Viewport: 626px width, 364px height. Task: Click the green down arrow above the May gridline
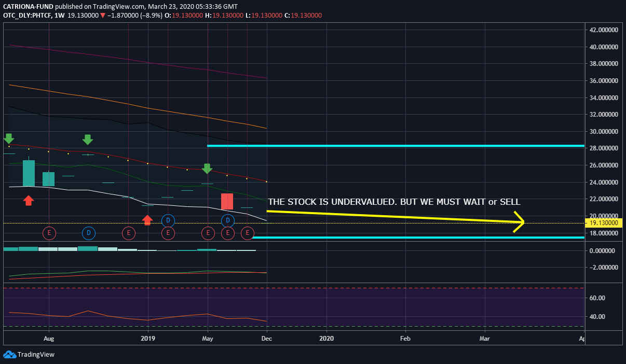point(207,168)
